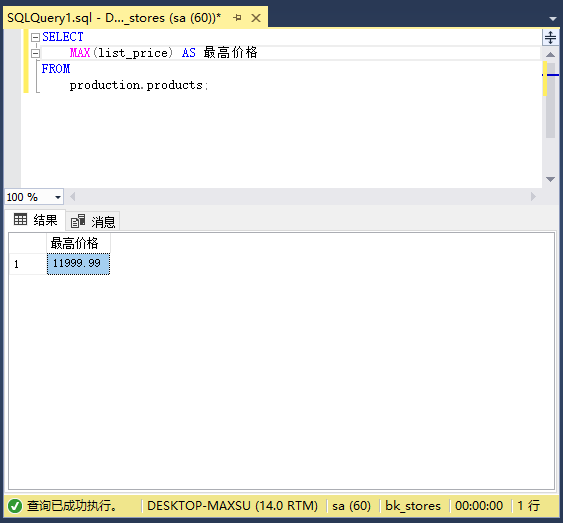Click the bk_stores database status item
The height and width of the screenshot is (523, 563).
pos(413,506)
